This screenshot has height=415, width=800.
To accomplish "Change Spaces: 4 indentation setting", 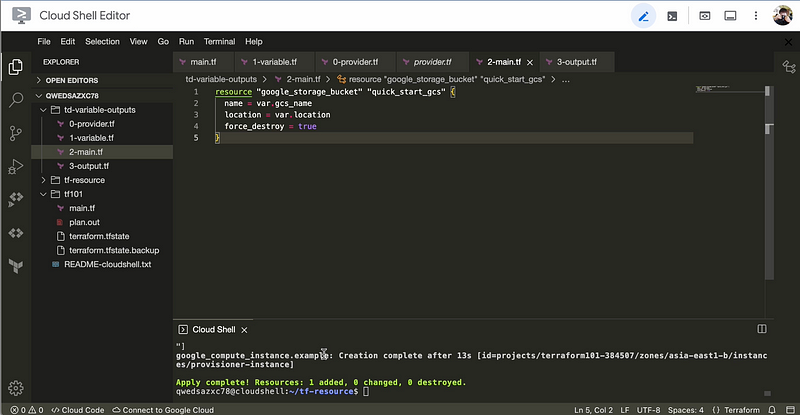I will pos(686,410).
